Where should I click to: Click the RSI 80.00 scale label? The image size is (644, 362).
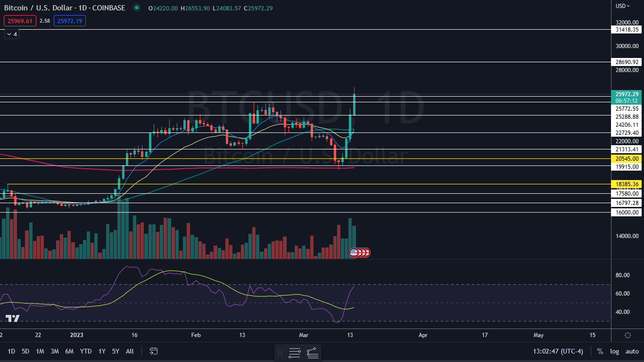[622, 275]
